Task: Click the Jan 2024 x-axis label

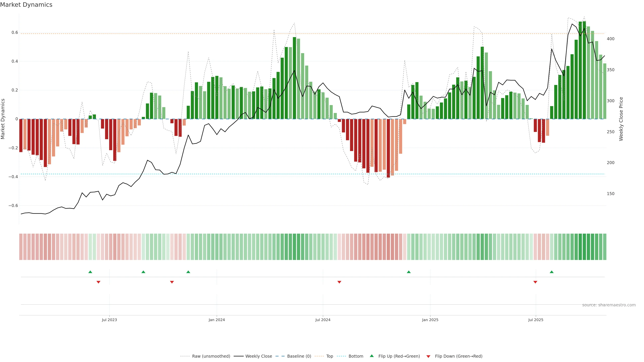Action: (217, 320)
